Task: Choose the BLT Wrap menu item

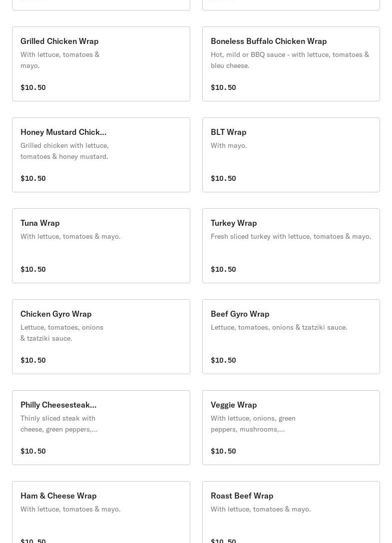Action: coord(291,155)
